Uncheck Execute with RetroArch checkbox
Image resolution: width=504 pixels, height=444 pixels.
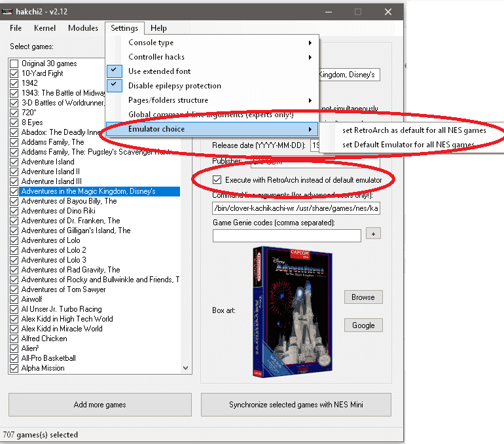217,180
